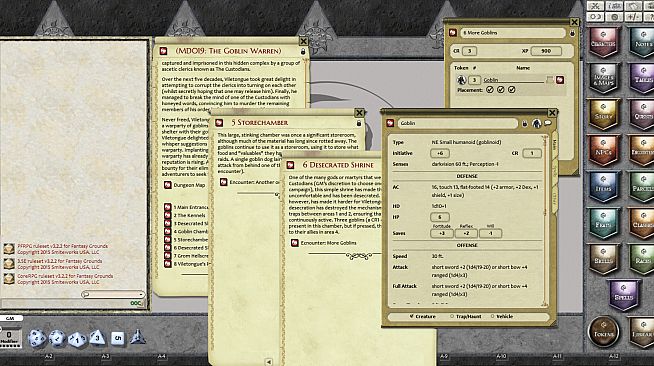
Task: Open the Skills sidebar banner
Action: (603, 259)
